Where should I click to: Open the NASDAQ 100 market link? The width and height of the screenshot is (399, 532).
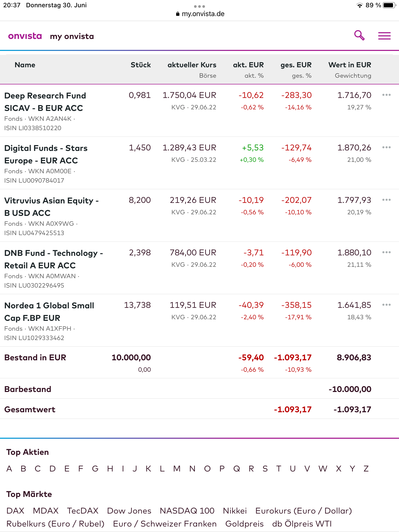(187, 511)
